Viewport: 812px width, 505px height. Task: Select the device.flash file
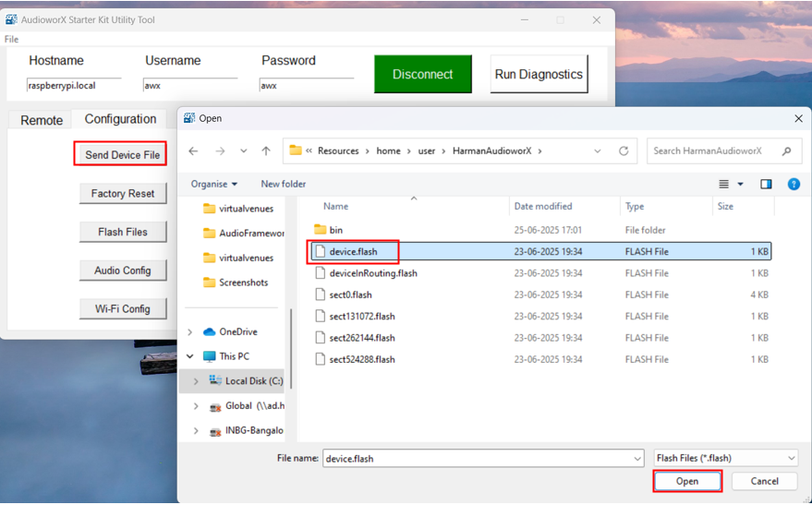(x=541, y=252)
